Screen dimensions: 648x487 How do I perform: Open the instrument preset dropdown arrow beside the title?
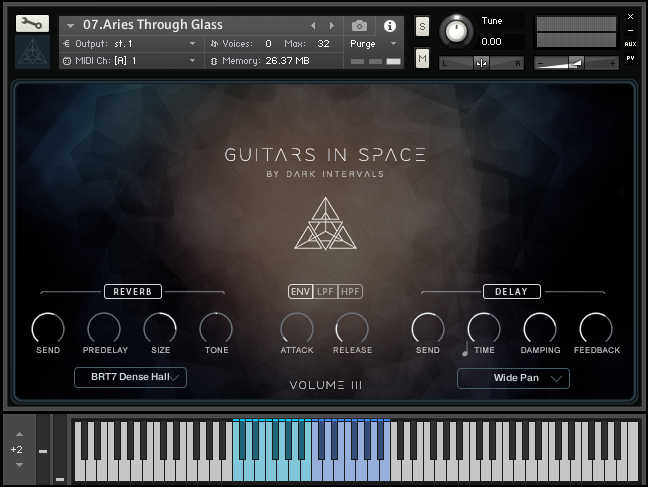point(70,26)
